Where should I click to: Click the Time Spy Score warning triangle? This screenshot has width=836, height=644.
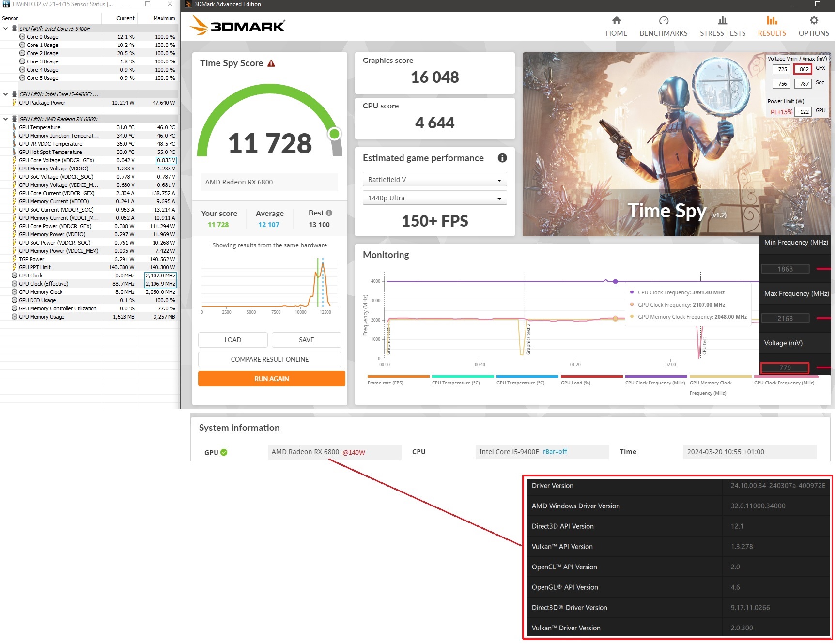click(x=271, y=63)
